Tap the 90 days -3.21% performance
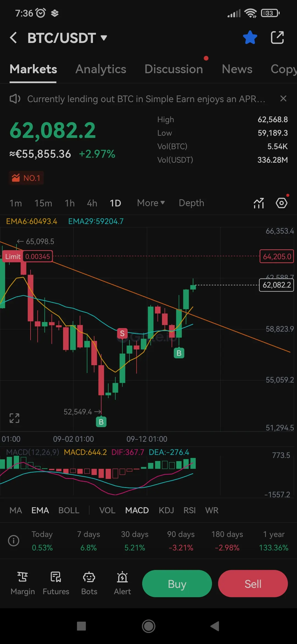Screen dimensions: 297x644 [181, 541]
